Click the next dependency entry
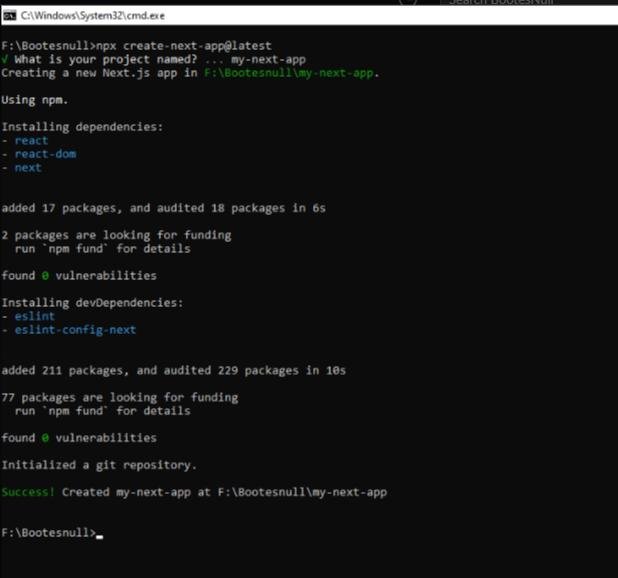 tap(28, 168)
